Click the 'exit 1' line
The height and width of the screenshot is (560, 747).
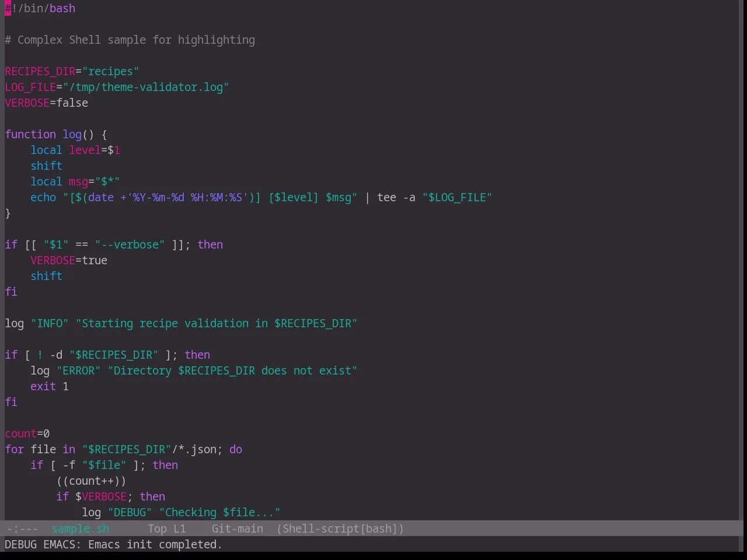point(50,387)
